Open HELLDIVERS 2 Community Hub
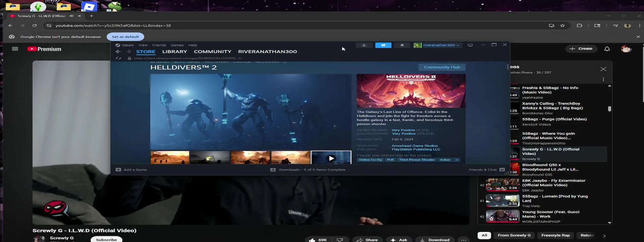This screenshot has height=242, width=644. point(442,67)
